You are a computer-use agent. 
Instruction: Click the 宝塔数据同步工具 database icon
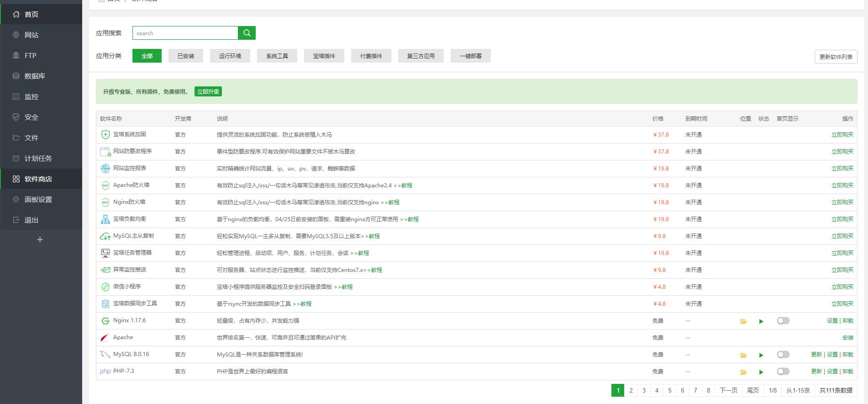coord(105,304)
